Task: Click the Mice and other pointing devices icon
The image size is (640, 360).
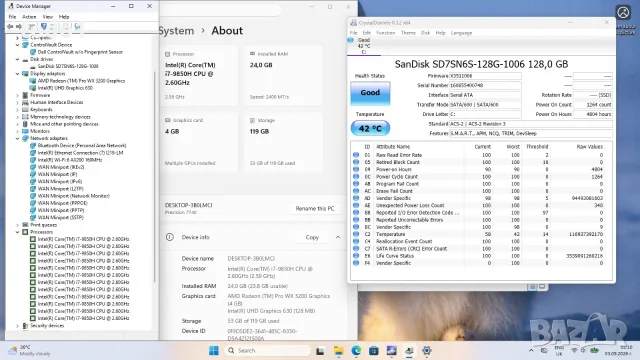Action: [x=25, y=124]
